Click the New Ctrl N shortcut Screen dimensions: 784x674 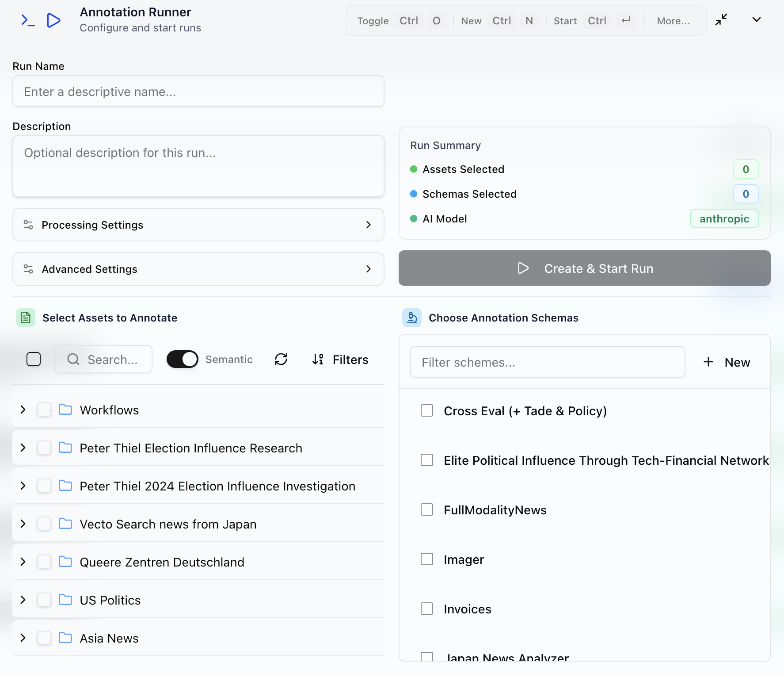pyautogui.click(x=500, y=21)
